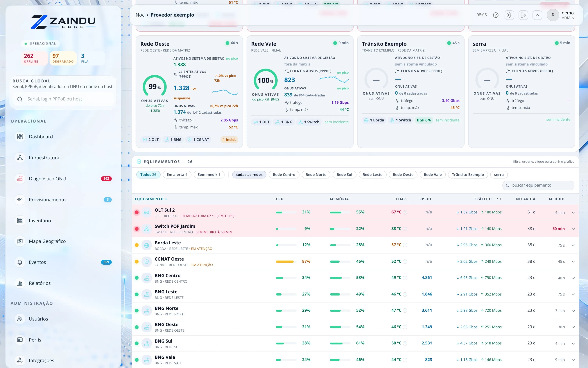Viewport: 588px width, 368px height.
Task: Select the todas as redes chip
Action: (249, 174)
